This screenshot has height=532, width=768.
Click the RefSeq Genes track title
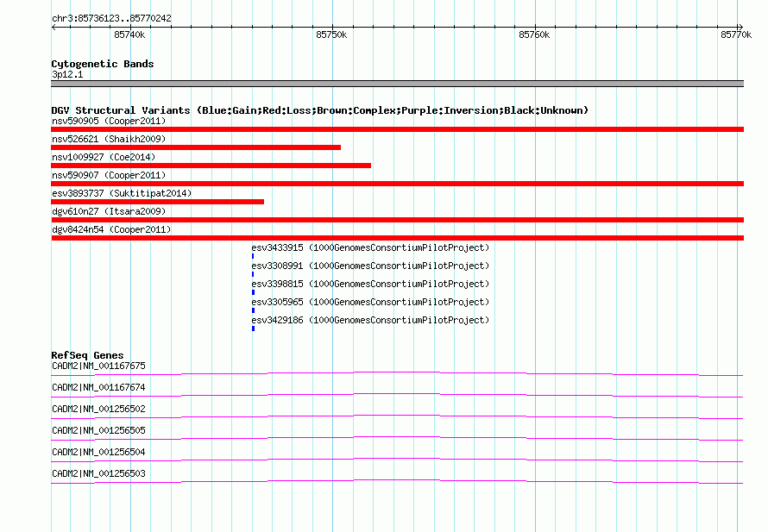tap(87, 355)
